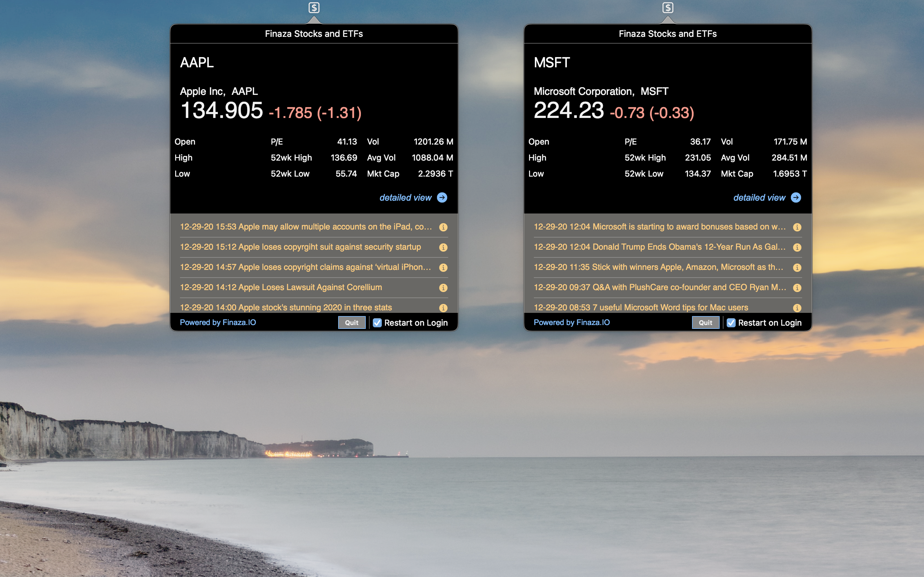
Task: Open Powered by Finaza.IO link in AAPL panel
Action: coord(218,322)
